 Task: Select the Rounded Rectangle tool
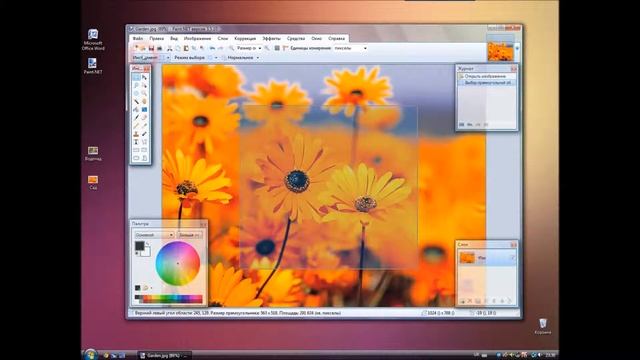click(144, 150)
